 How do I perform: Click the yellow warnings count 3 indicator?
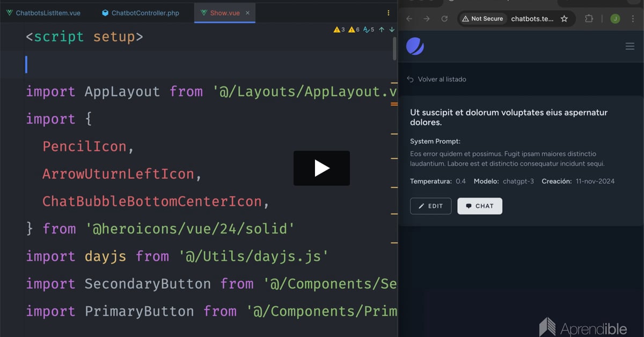[x=339, y=30]
